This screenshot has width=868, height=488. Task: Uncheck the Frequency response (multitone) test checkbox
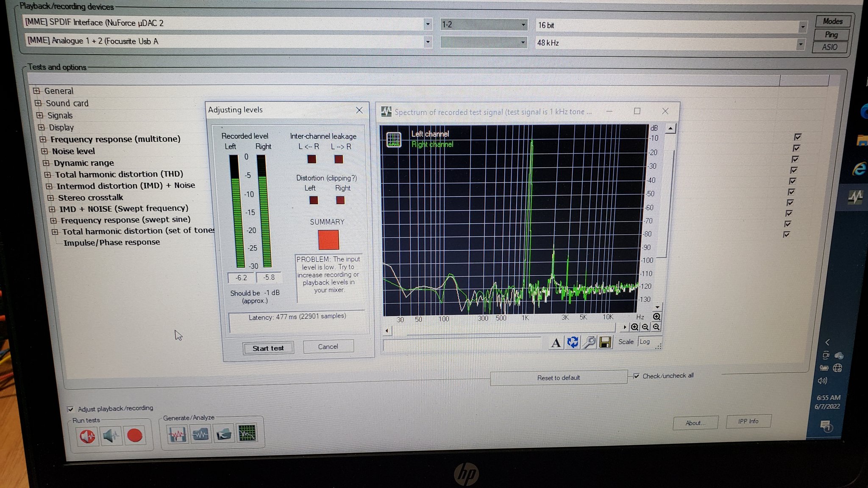click(x=798, y=137)
